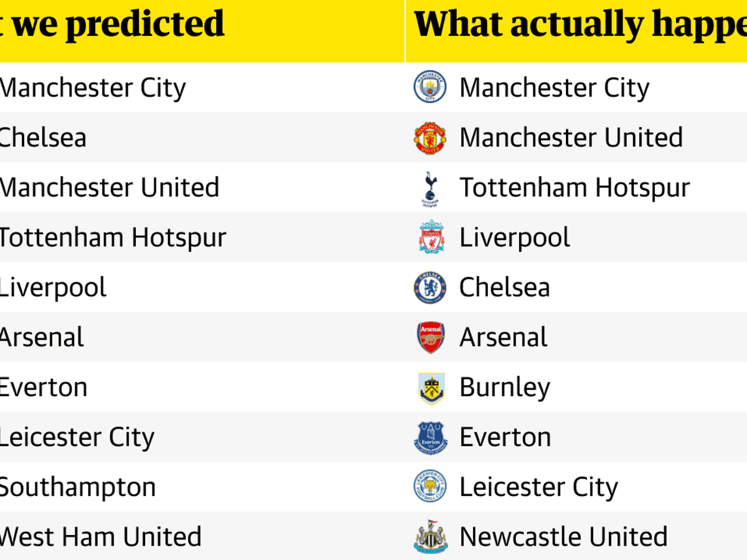
Task: Click Newcastle United name in actual results
Action: coord(563,537)
